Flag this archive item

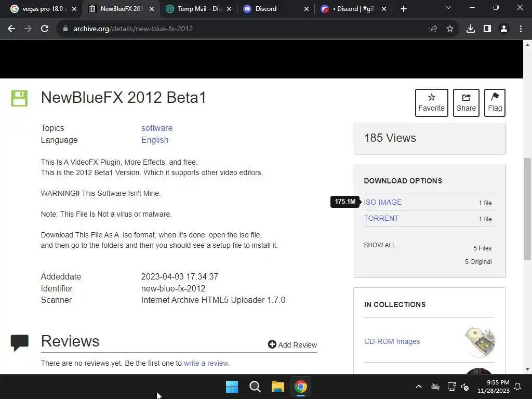[495, 103]
